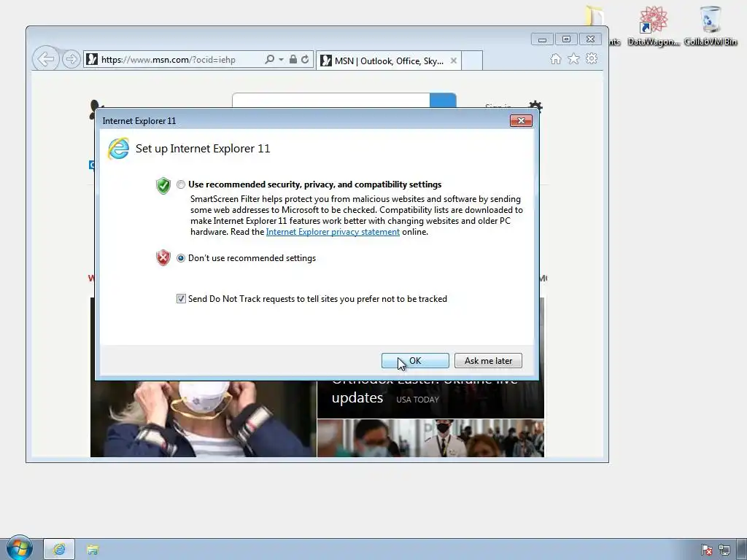Click the green shield recommended settings icon
This screenshot has width=747, height=560.
(163, 185)
